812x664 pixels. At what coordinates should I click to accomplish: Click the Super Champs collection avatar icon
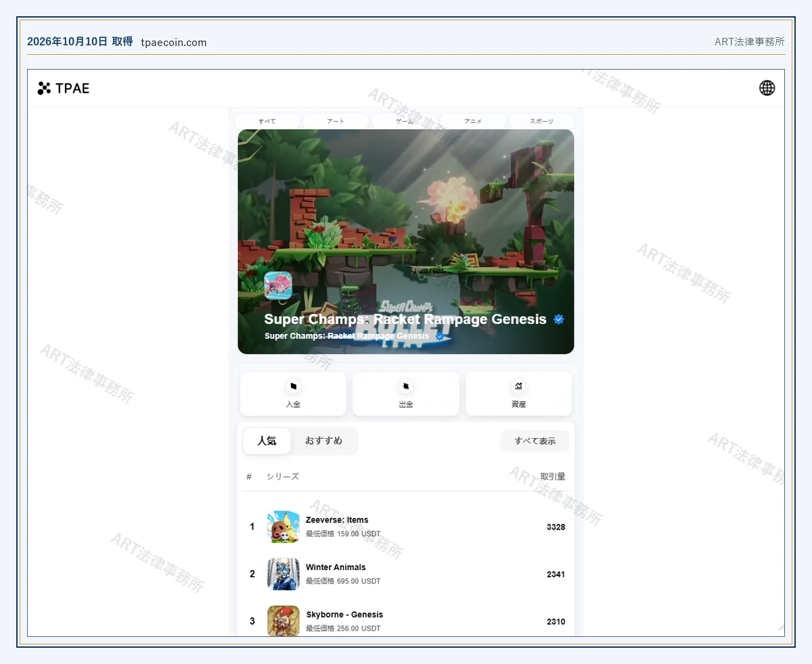(278, 286)
